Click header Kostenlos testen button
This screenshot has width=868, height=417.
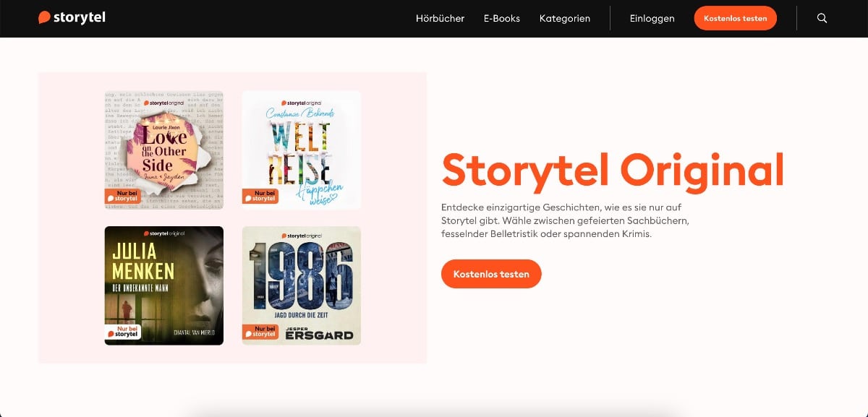click(735, 18)
